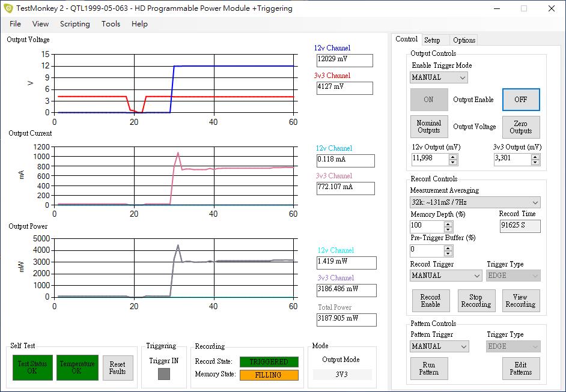Click the Stop Recording button
The height and width of the screenshot is (392, 566).
pyautogui.click(x=476, y=301)
